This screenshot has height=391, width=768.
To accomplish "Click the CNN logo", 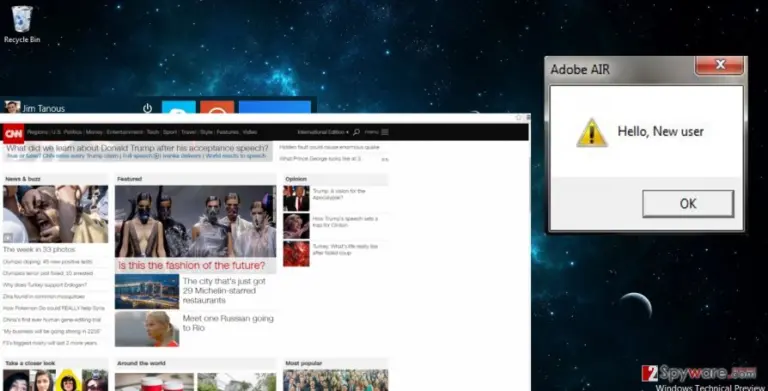I will (13, 133).
